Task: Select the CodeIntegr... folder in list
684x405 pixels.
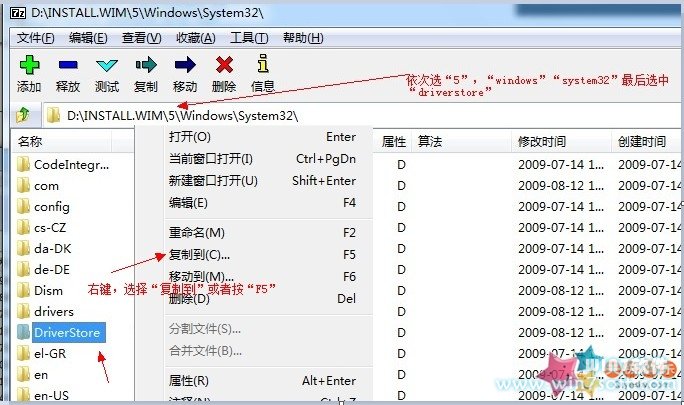Action: (70, 164)
